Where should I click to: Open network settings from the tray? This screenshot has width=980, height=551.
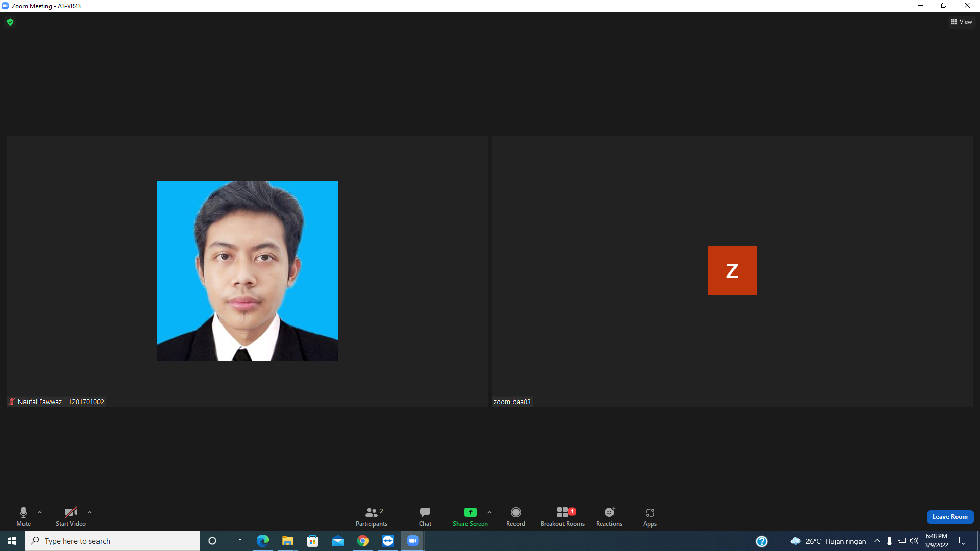[x=902, y=541]
